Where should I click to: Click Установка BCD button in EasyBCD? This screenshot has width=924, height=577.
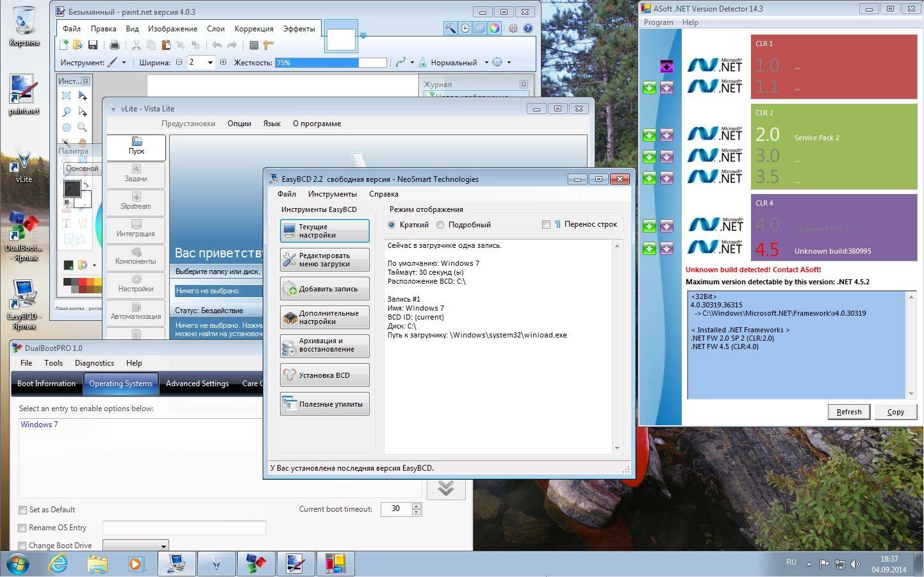pyautogui.click(x=325, y=375)
